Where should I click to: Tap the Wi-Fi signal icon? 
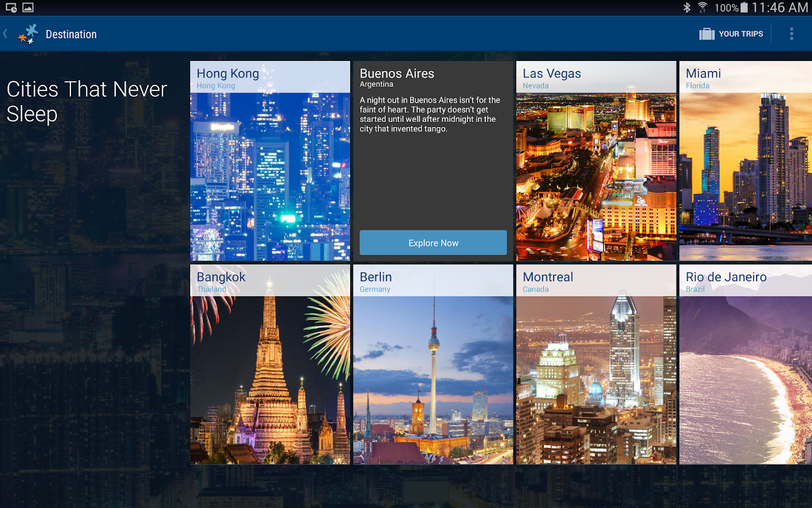pyautogui.click(x=703, y=7)
